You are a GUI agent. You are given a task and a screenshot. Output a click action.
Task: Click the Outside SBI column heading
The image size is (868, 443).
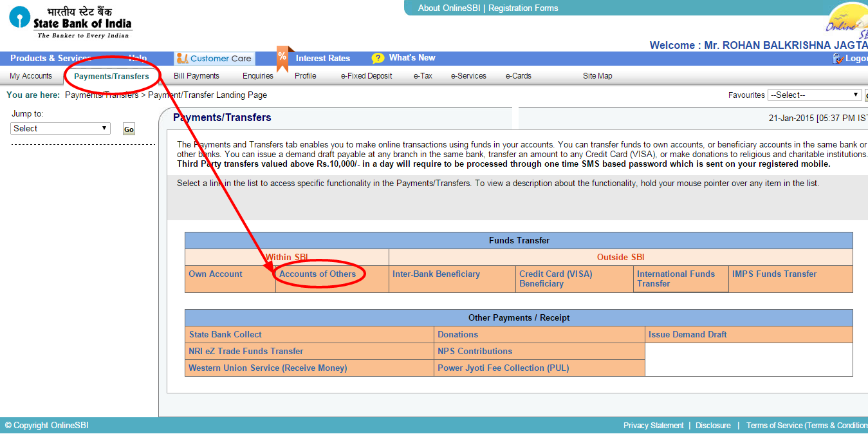(x=621, y=257)
